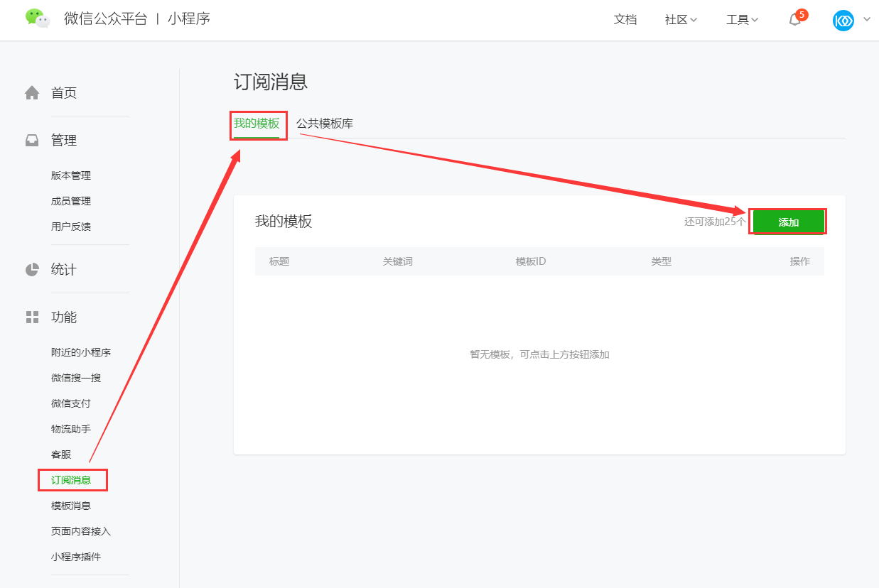Screen dimensions: 879x588
Task: Click the WeChat logo icon
Action: [x=38, y=18]
